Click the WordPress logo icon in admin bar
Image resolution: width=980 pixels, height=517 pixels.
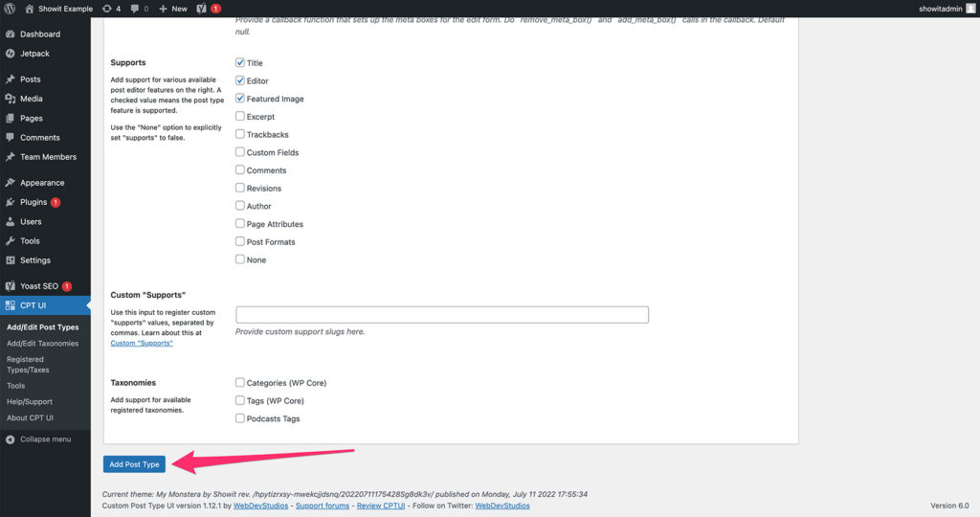[x=10, y=9]
